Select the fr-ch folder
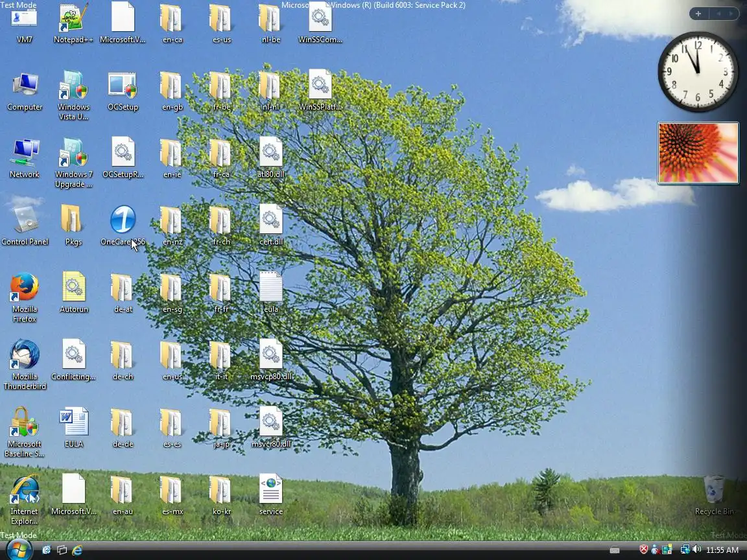Screen dimensions: 747x560 [x=221, y=226]
